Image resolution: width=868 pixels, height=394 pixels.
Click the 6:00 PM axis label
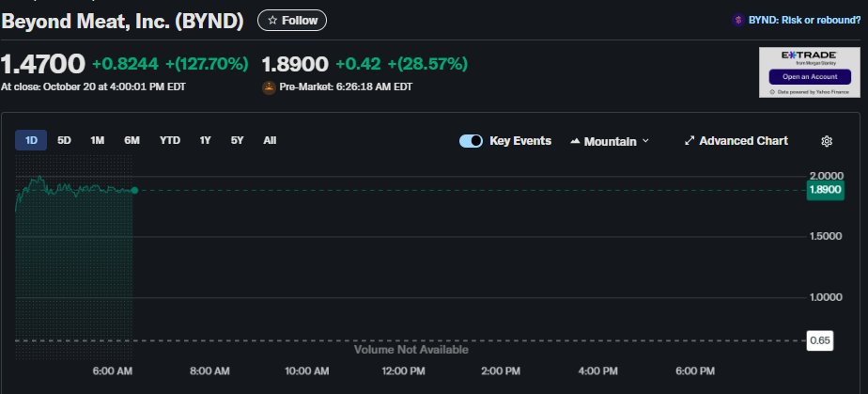tap(695, 371)
